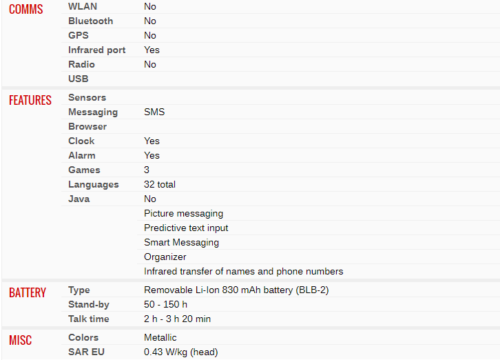Viewport: 500px width, 360px height.
Task: Select the Talk time label
Action: click(89, 319)
